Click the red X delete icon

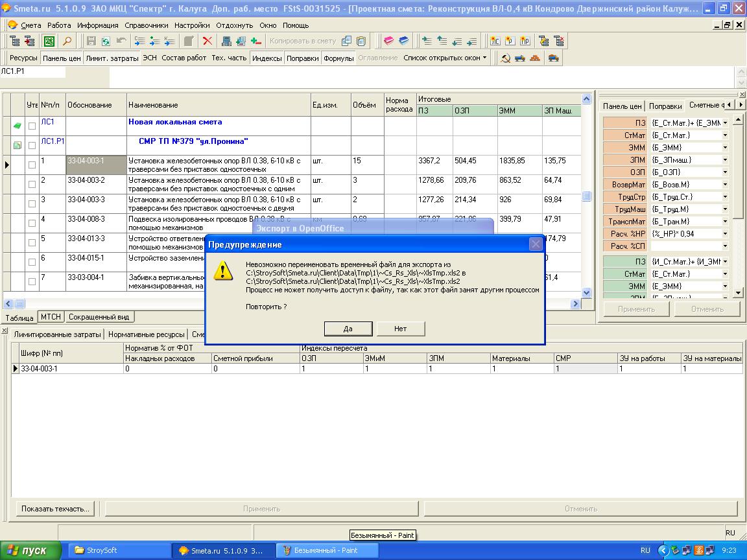(x=207, y=41)
